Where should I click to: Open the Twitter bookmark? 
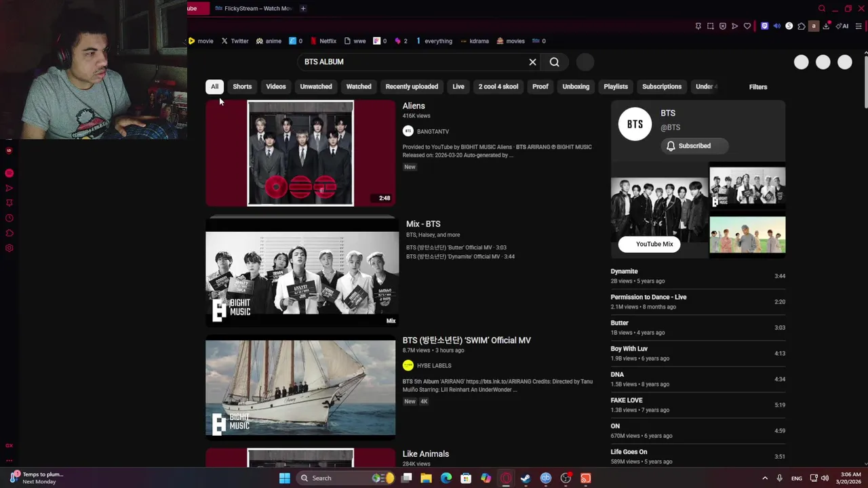click(x=235, y=41)
